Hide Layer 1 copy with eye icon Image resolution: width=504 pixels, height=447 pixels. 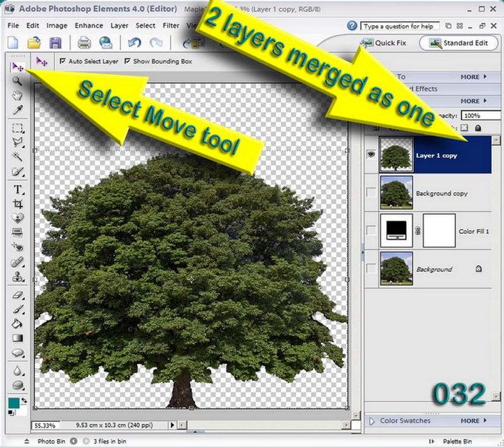(x=372, y=155)
